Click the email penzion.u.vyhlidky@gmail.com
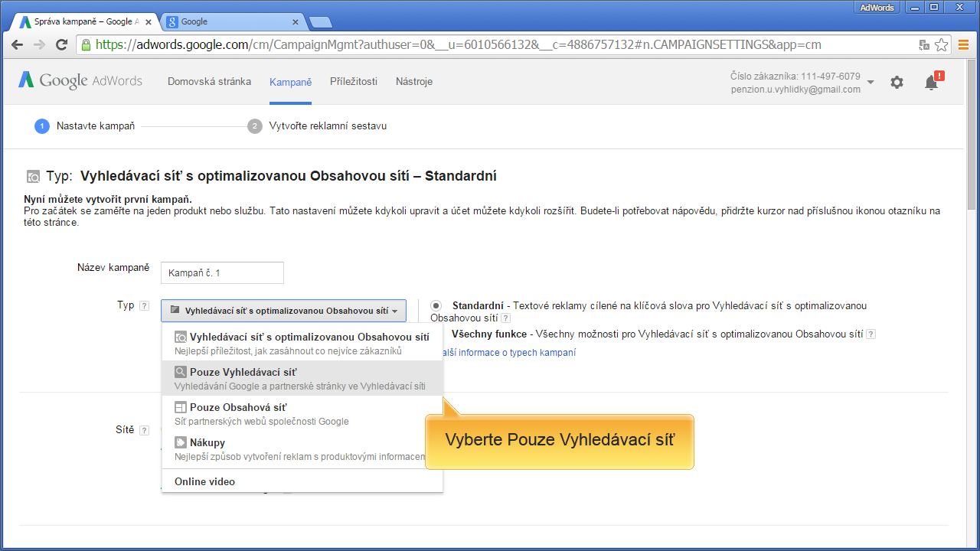980x551 pixels. pos(795,90)
